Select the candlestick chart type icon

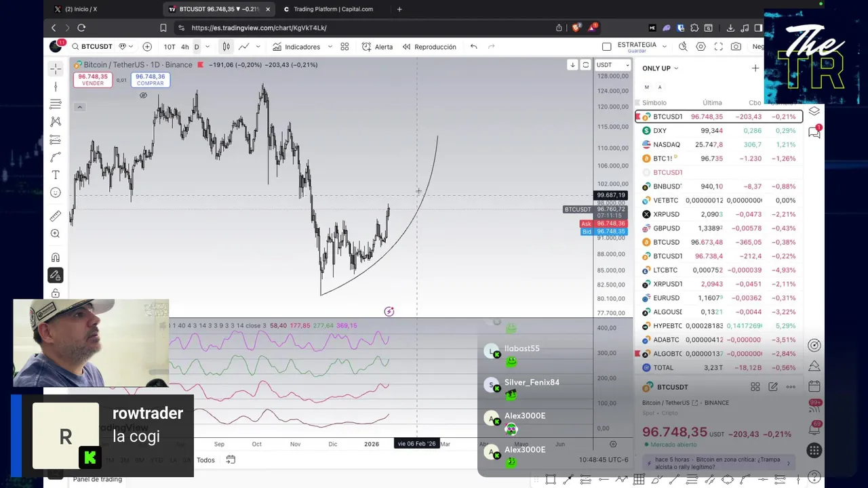pyautogui.click(x=226, y=47)
